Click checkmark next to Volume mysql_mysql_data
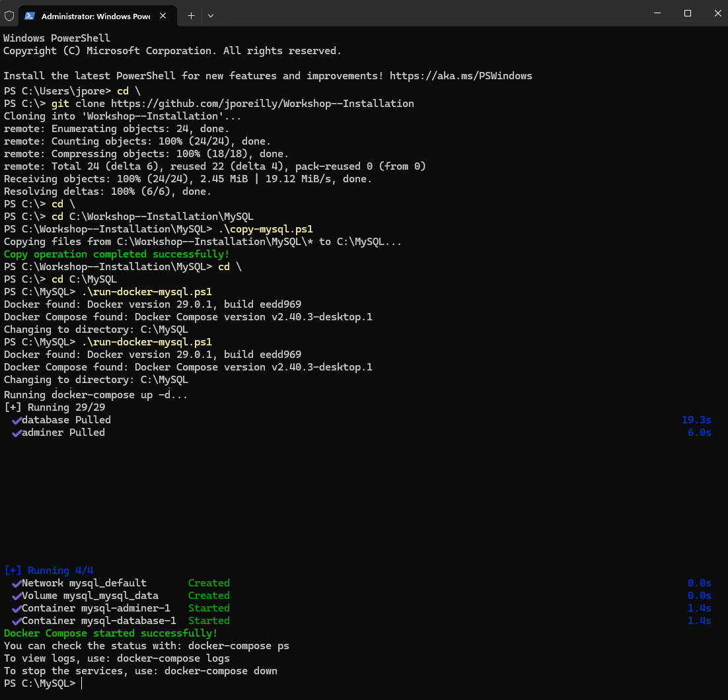Screen dimensions: 728x700 pos(17,596)
